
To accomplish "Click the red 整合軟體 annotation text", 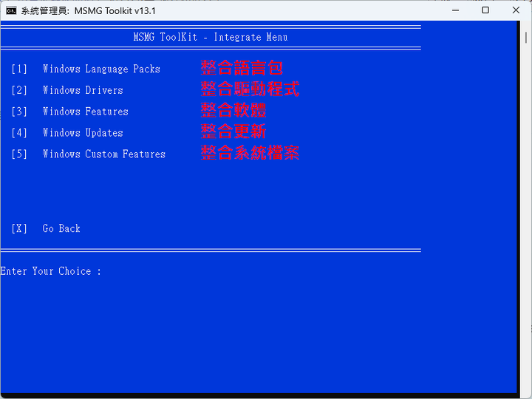I will pos(233,110).
